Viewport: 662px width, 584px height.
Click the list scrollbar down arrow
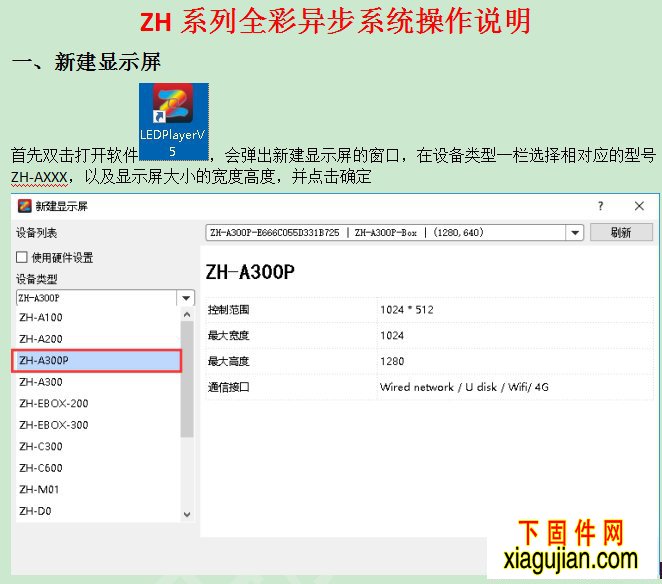187,514
